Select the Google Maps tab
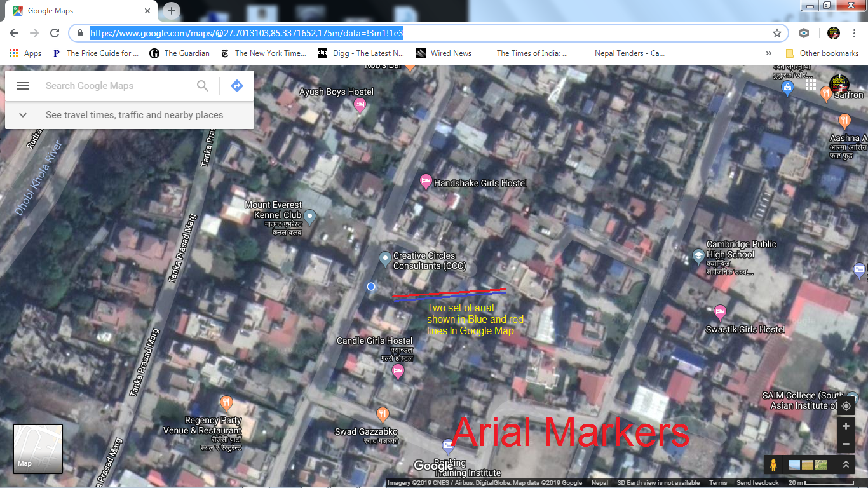 pos(83,11)
